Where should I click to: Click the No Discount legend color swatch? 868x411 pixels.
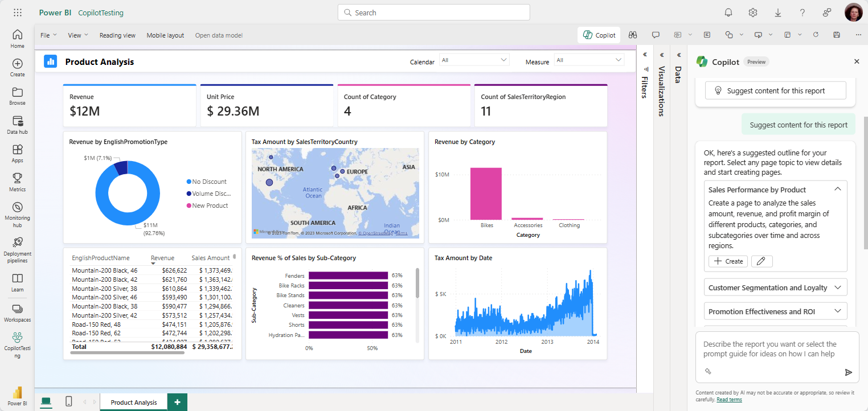189,182
